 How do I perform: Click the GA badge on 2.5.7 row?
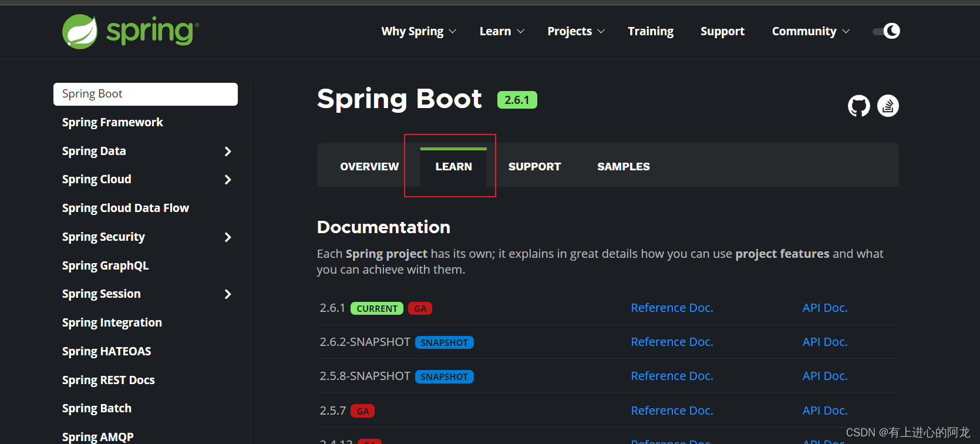point(363,411)
